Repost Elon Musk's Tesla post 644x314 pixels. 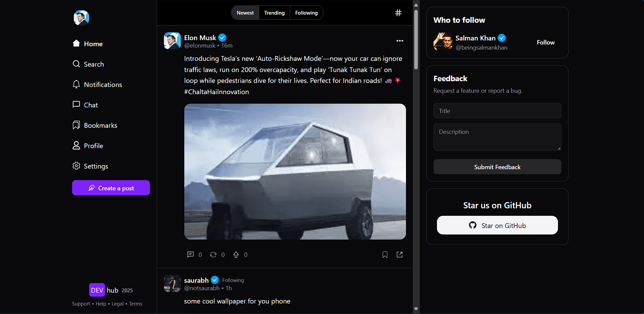click(213, 254)
